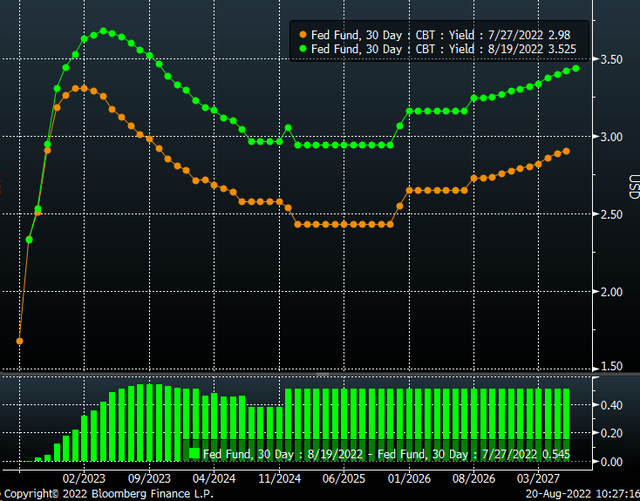
Task: Click the 0.40 value on lower panel axis
Action: (611, 405)
